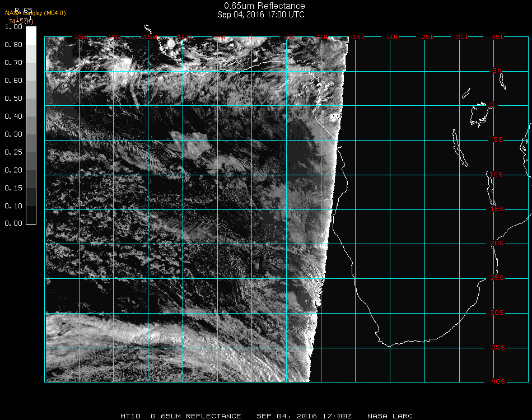The width and height of the screenshot is (532, 420).
Task: Click the 15E longitude label
Action: (358, 37)
